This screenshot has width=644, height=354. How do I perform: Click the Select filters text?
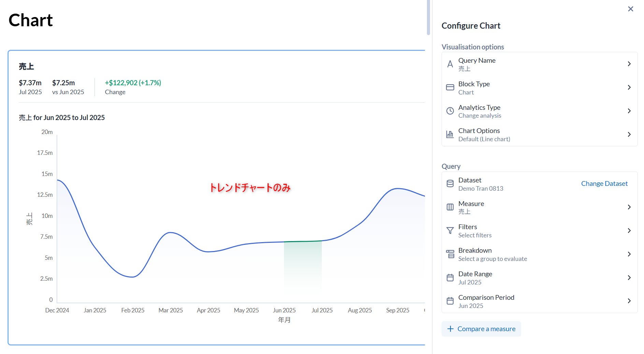(x=475, y=235)
